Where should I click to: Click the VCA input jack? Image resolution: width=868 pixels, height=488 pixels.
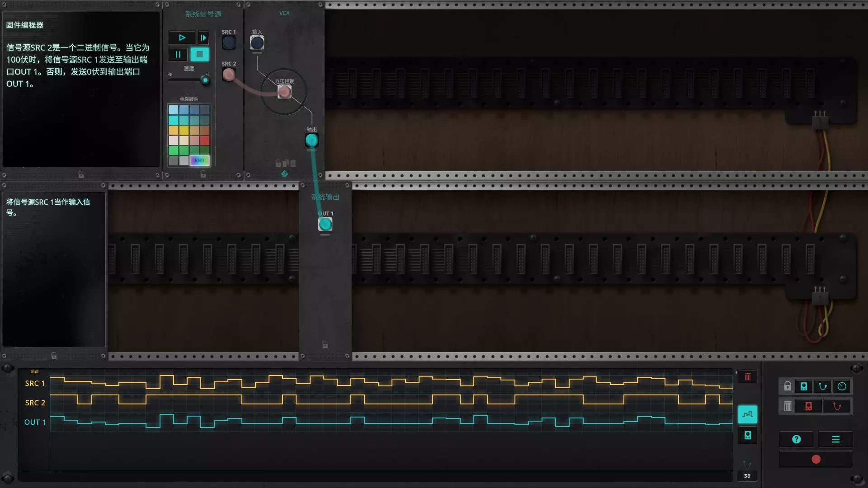tap(257, 43)
